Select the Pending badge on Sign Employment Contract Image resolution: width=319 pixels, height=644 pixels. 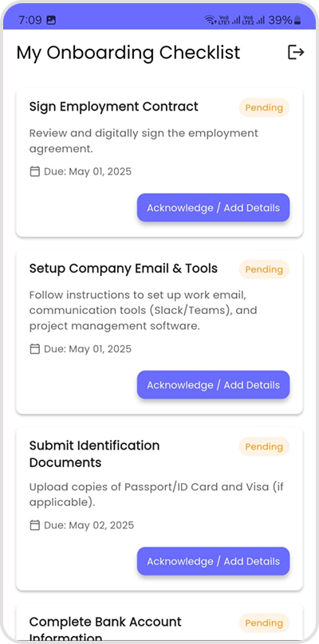[x=264, y=108]
